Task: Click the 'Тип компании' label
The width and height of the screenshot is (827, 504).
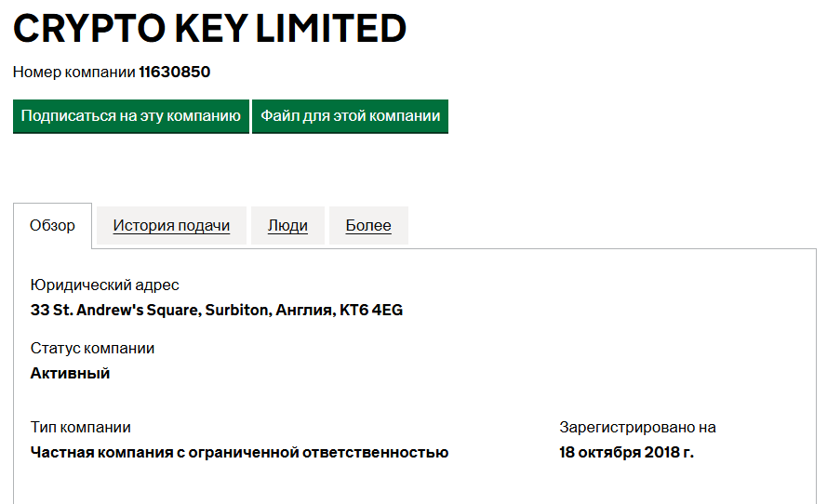Action: coord(80,428)
